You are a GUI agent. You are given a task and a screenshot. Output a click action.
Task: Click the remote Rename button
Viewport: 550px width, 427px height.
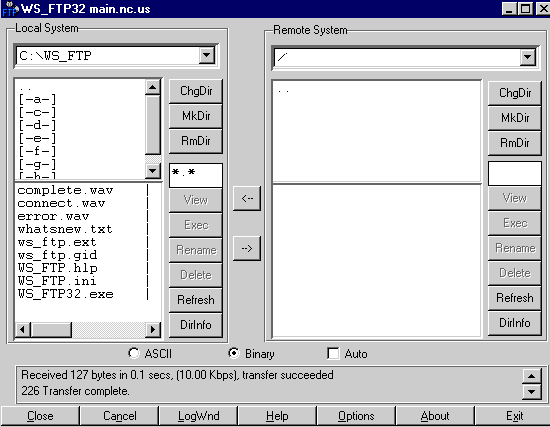click(x=515, y=248)
